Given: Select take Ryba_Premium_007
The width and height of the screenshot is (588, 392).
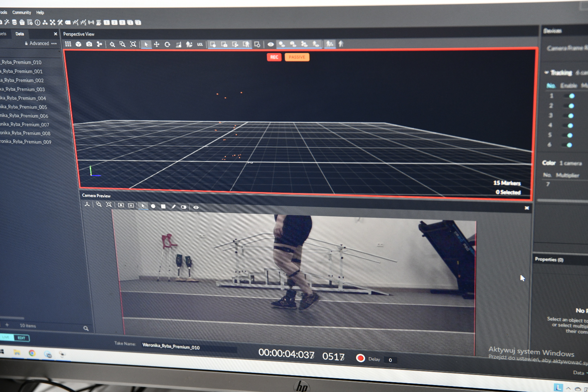Looking at the screenshot, I should [x=24, y=124].
